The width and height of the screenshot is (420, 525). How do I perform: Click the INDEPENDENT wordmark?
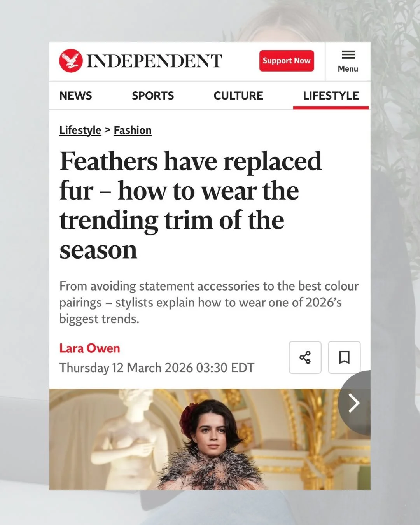click(154, 61)
